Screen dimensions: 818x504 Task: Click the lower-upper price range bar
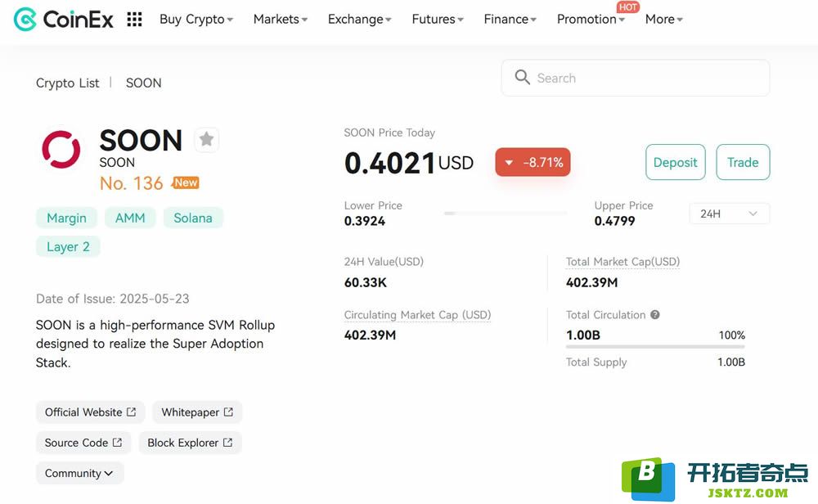click(505, 214)
